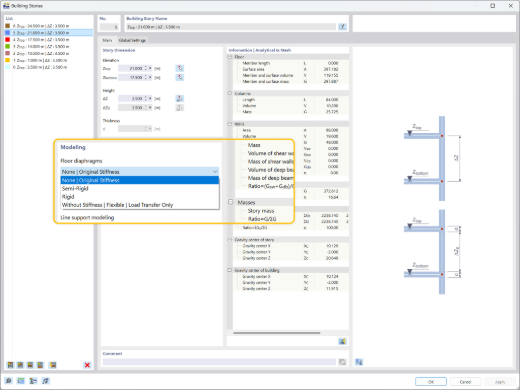Click the fourth icon in bottom-left toolbar
The width and height of the screenshot is (520, 390).
point(45,381)
